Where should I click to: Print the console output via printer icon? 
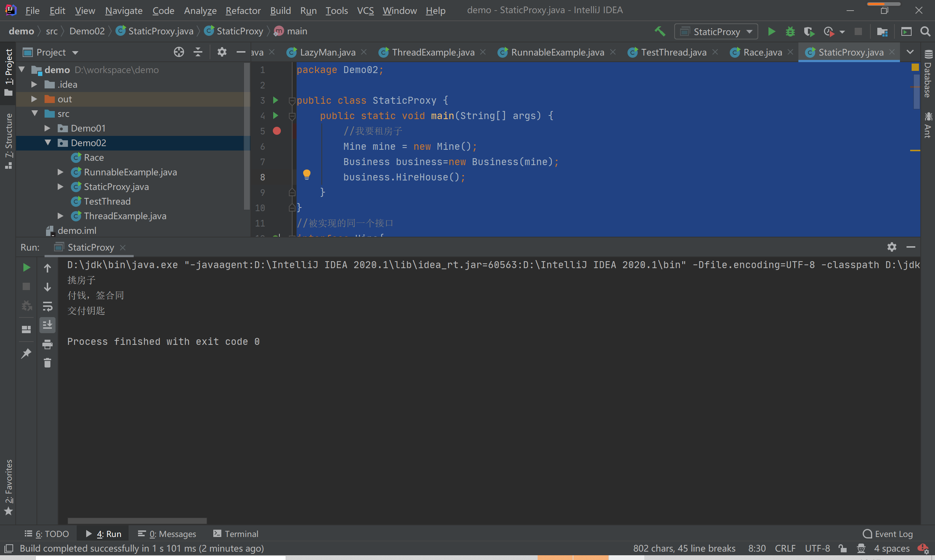(x=47, y=344)
